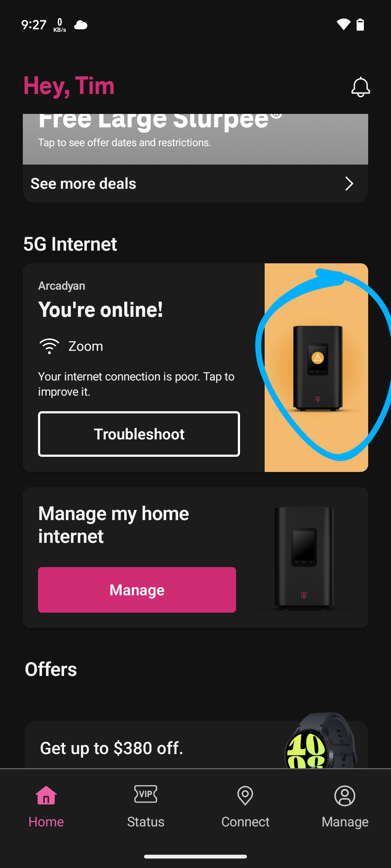Screen dimensions: 391x868
Task: Tap the Wi-Fi status bar icon
Action: coord(343,25)
